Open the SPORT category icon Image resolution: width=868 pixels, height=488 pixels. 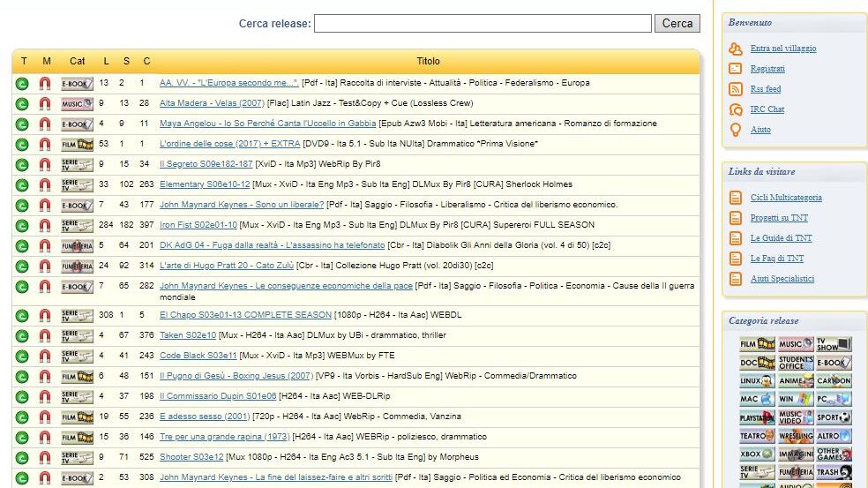pyautogui.click(x=834, y=417)
